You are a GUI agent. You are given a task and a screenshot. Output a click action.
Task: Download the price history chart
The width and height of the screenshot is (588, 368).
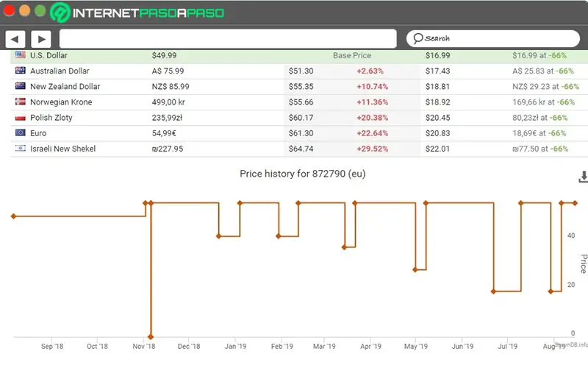(583, 177)
